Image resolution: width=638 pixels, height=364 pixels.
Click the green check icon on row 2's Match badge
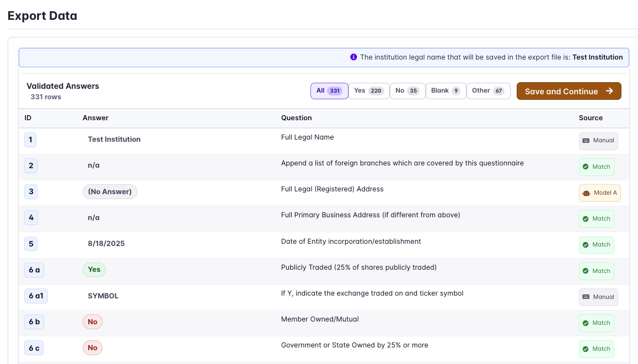click(x=585, y=167)
